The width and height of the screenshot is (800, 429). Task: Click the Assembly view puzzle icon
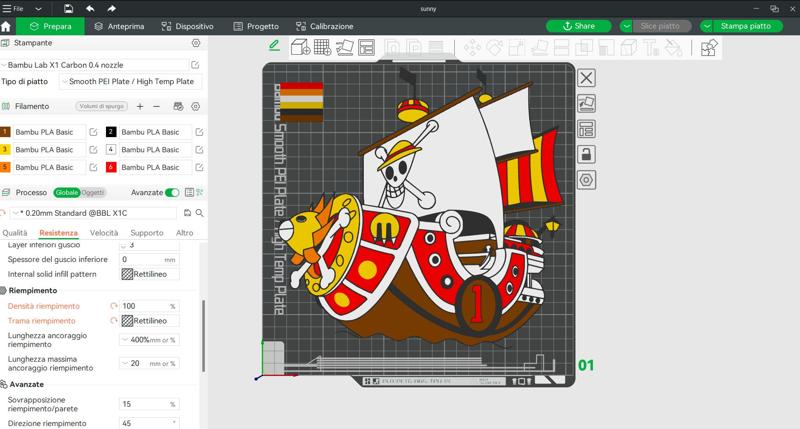[x=709, y=47]
